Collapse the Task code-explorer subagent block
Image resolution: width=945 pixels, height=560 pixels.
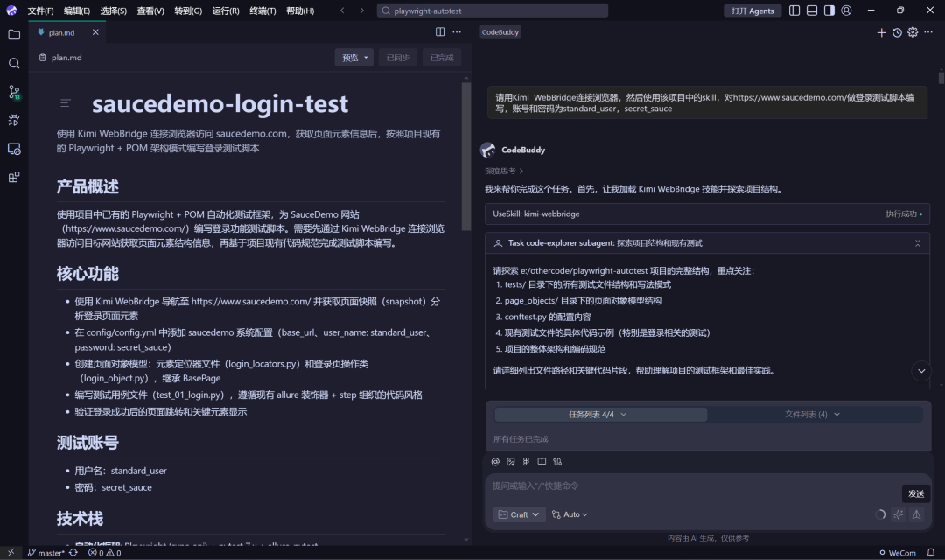click(917, 243)
